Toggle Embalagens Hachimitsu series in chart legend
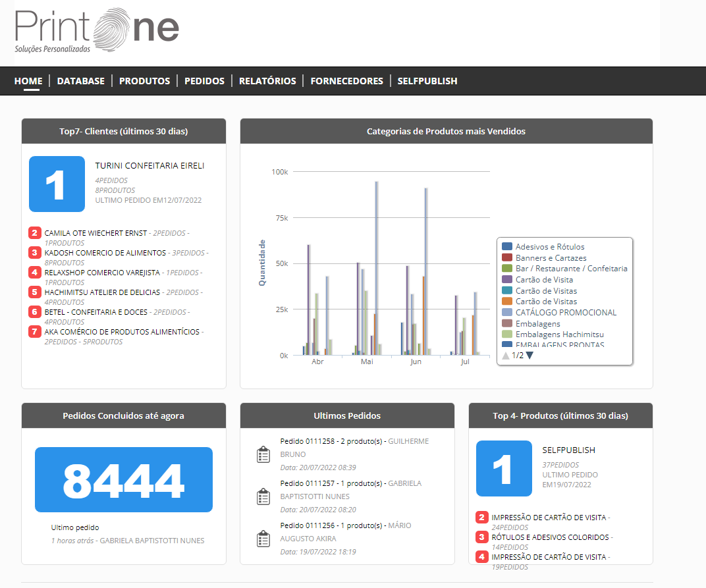The height and width of the screenshot is (588, 706). click(x=559, y=334)
